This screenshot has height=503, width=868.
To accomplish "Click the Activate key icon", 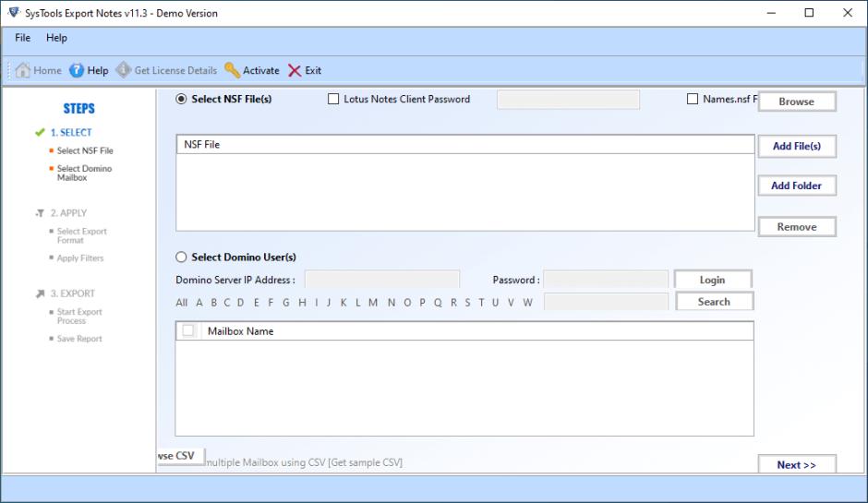I will [x=232, y=70].
